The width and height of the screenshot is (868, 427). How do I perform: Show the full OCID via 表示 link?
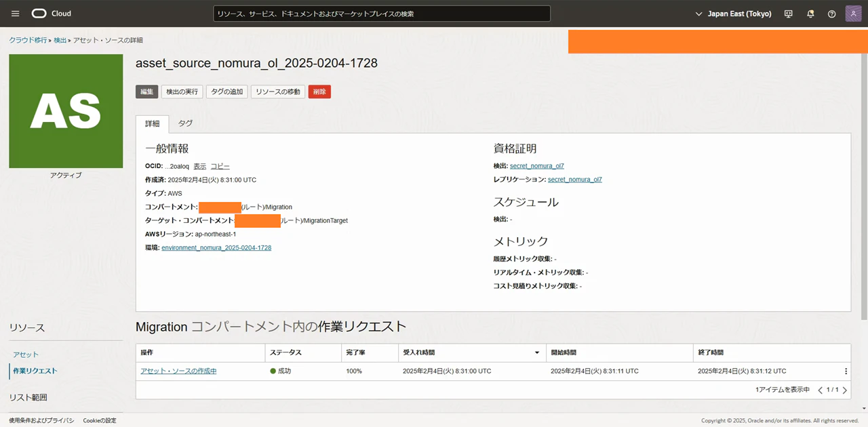200,166
